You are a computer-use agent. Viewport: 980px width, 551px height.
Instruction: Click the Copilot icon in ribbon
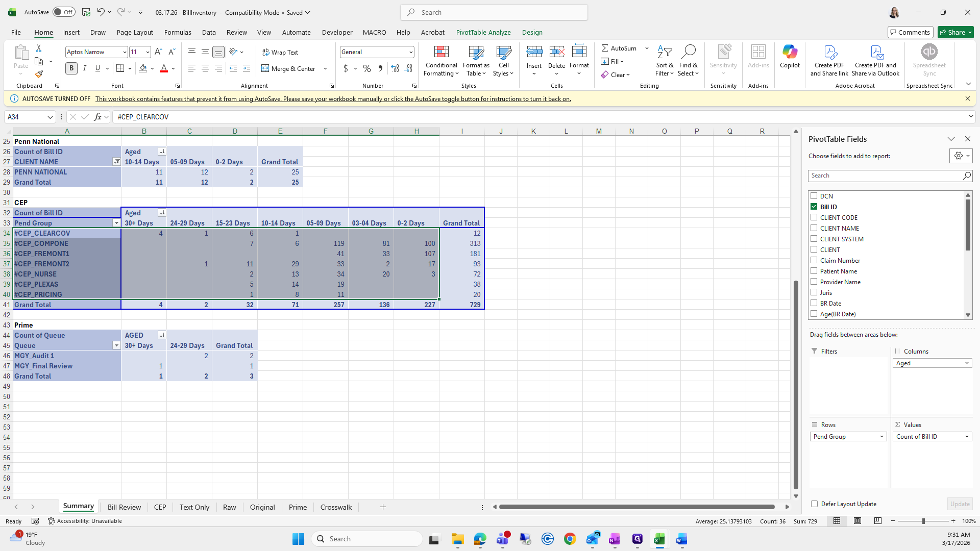pos(790,53)
